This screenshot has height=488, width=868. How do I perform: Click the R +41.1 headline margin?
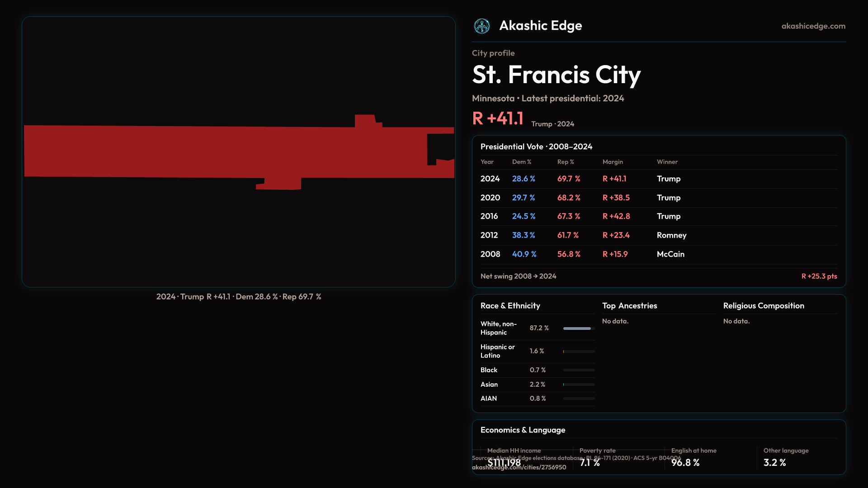[x=497, y=119]
